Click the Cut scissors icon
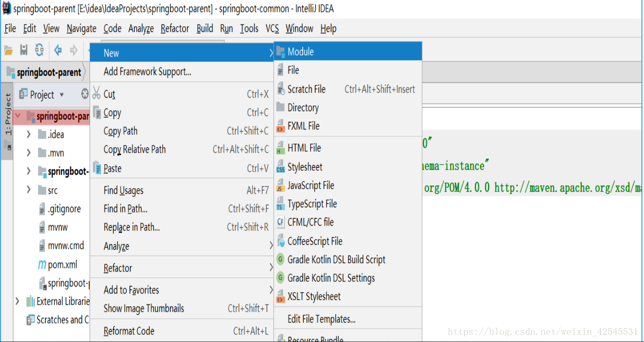644x342 pixels. [x=96, y=94]
